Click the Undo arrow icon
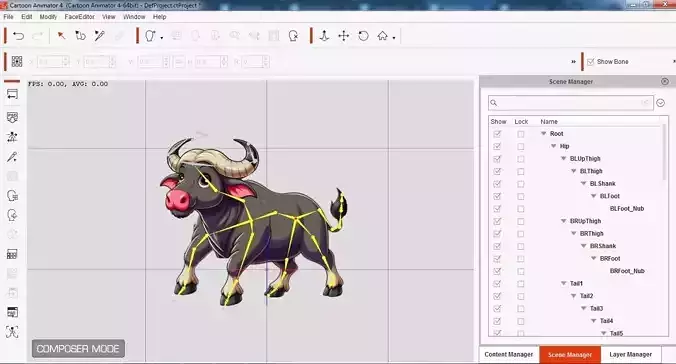Image resolution: width=676 pixels, height=364 pixels. click(19, 36)
